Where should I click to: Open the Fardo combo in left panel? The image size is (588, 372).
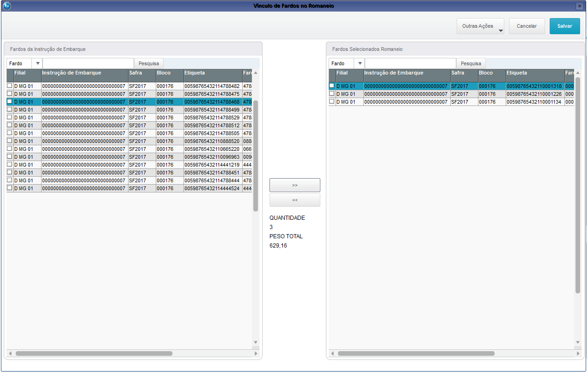tap(24, 63)
